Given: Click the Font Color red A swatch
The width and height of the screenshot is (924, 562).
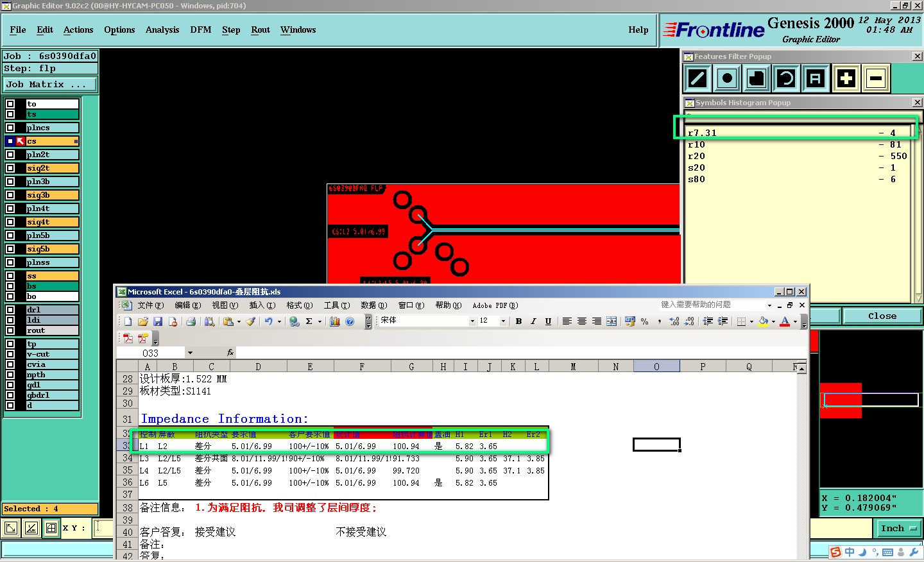Looking at the screenshot, I should tap(785, 321).
